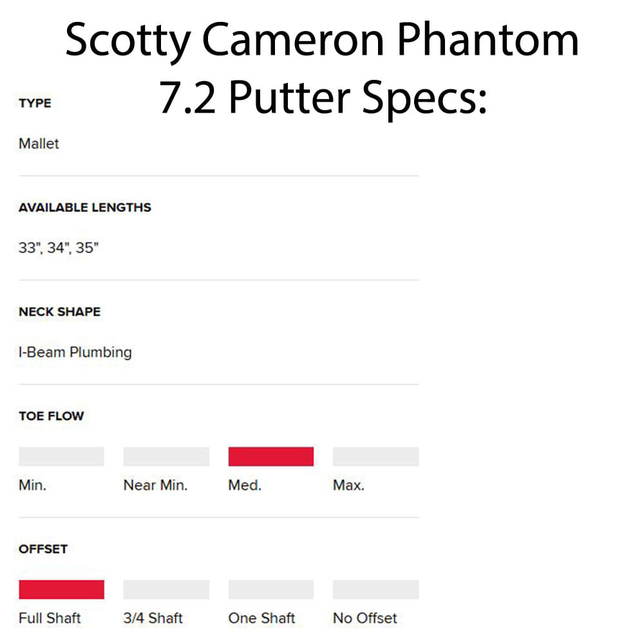The height and width of the screenshot is (644, 644).
Task: Click the NECK SHAPE heading
Action: 59,312
